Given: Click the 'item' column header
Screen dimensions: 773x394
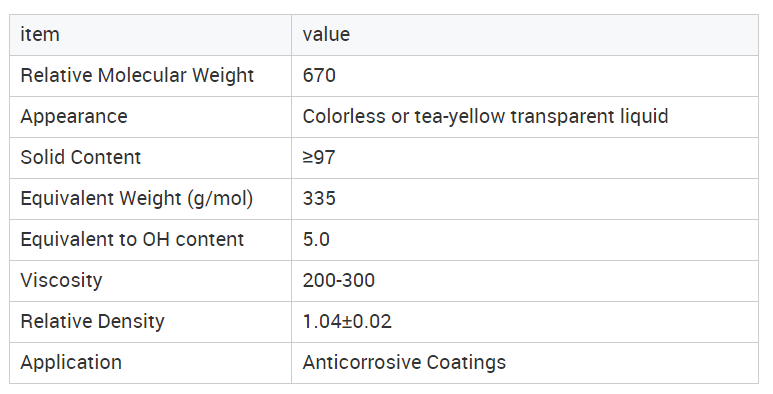Looking at the screenshot, I should coord(150,35).
